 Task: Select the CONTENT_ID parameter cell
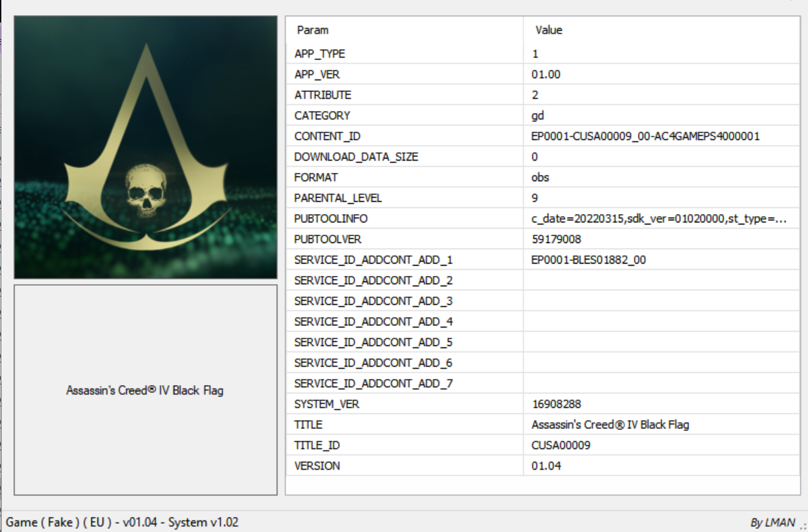[405, 136]
